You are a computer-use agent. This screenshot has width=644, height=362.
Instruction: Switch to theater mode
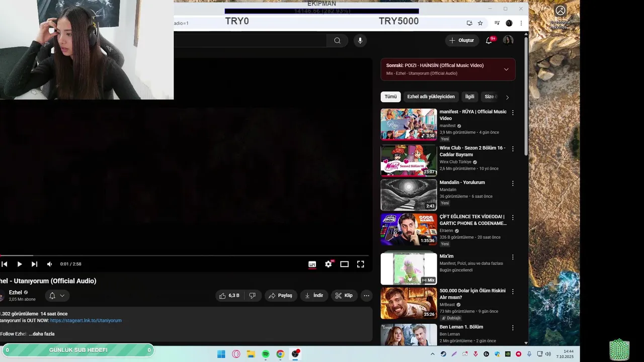point(345,264)
